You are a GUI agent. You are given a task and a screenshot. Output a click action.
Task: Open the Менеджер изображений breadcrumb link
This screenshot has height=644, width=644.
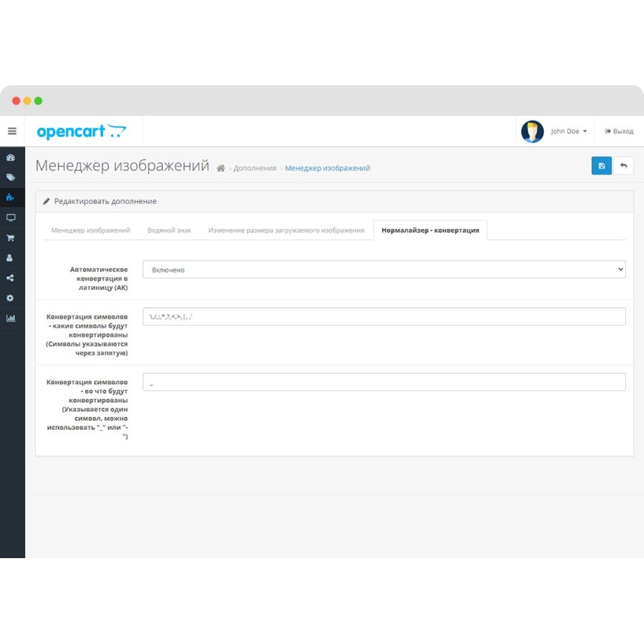click(327, 168)
